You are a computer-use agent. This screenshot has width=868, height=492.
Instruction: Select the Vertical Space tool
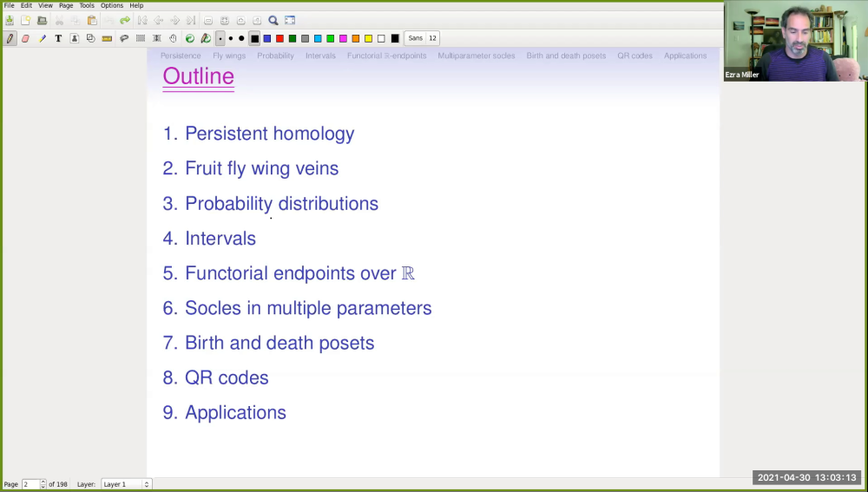(x=156, y=38)
